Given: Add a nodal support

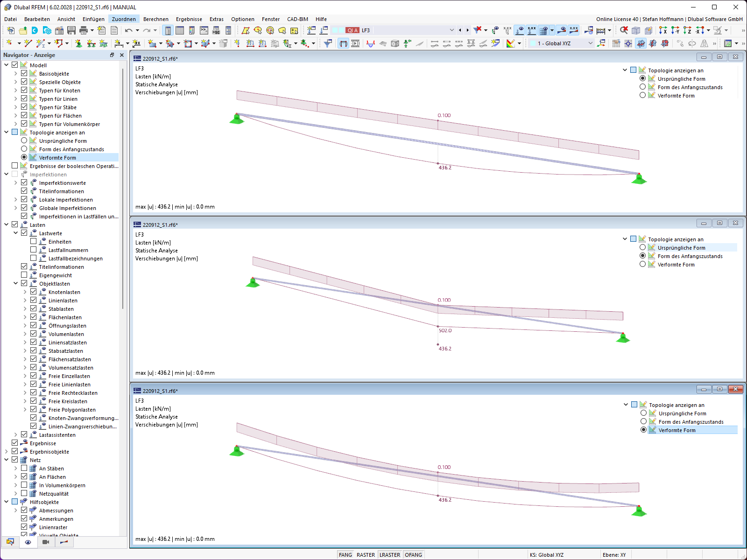Looking at the screenshot, I should [x=78, y=43].
